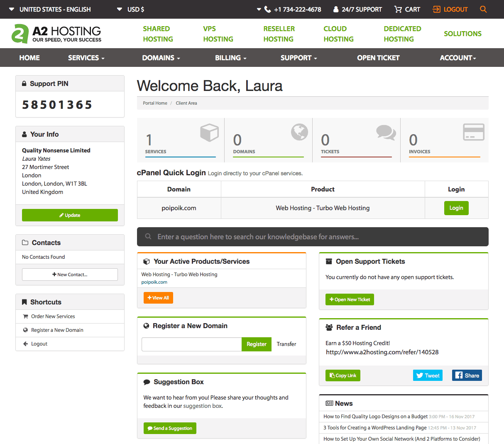Click the globe icon in the Register a New Domain heading
The width and height of the screenshot is (504, 444).
coord(146,326)
